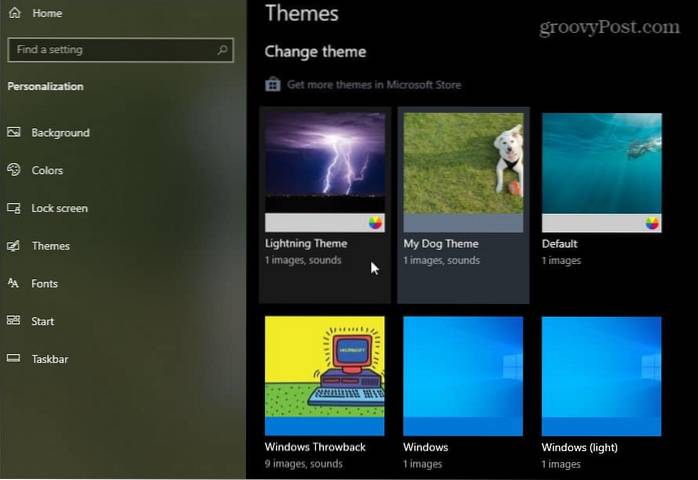The width and height of the screenshot is (698, 480).
Task: Click the Start menu settings icon
Action: (x=14, y=321)
